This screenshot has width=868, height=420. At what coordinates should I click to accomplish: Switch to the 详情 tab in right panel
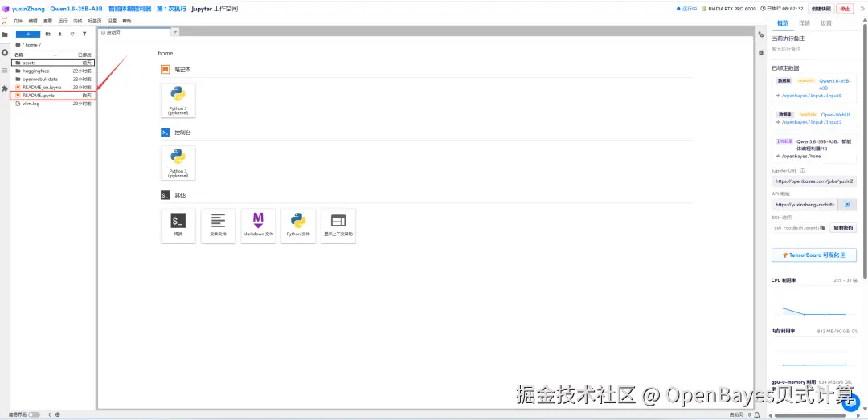(805, 23)
